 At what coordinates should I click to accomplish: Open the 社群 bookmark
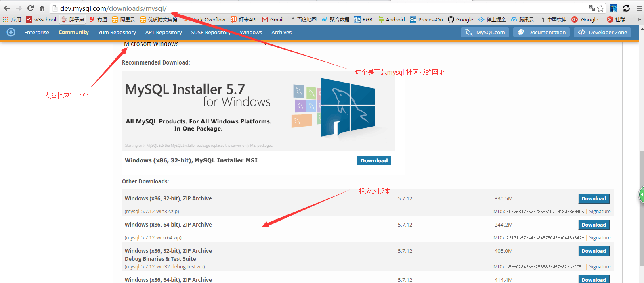(x=616, y=19)
